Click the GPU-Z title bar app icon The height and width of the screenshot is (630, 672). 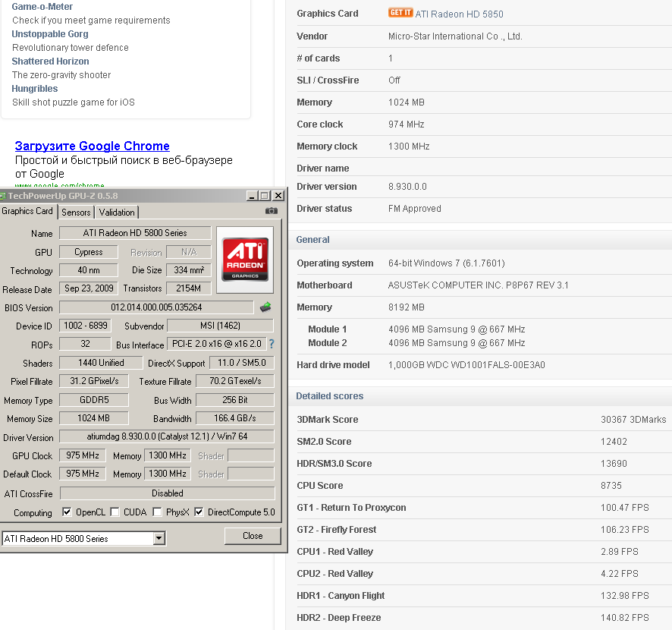pos(3,196)
